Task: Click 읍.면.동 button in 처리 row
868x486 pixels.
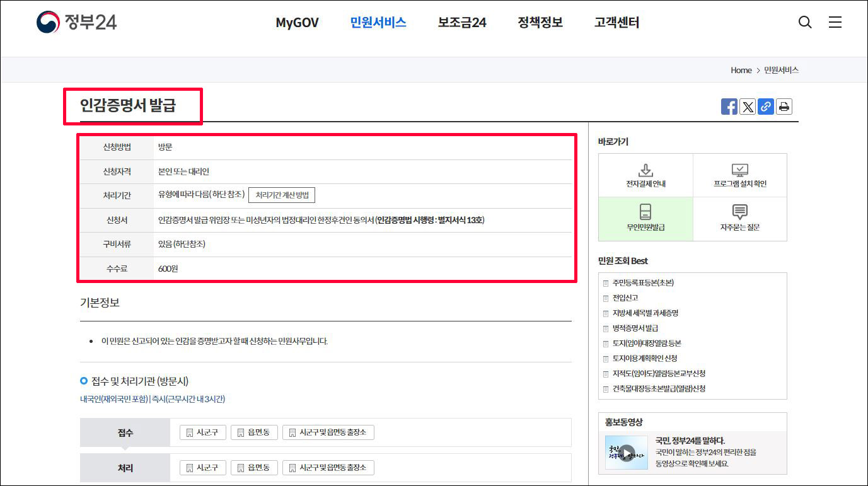Action: pyautogui.click(x=254, y=468)
